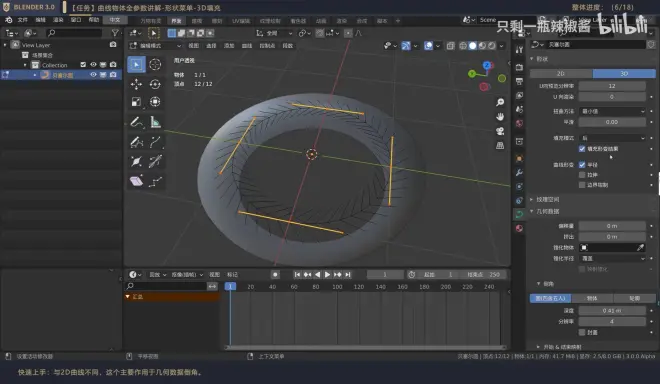Select the Transform tool

click(155, 102)
